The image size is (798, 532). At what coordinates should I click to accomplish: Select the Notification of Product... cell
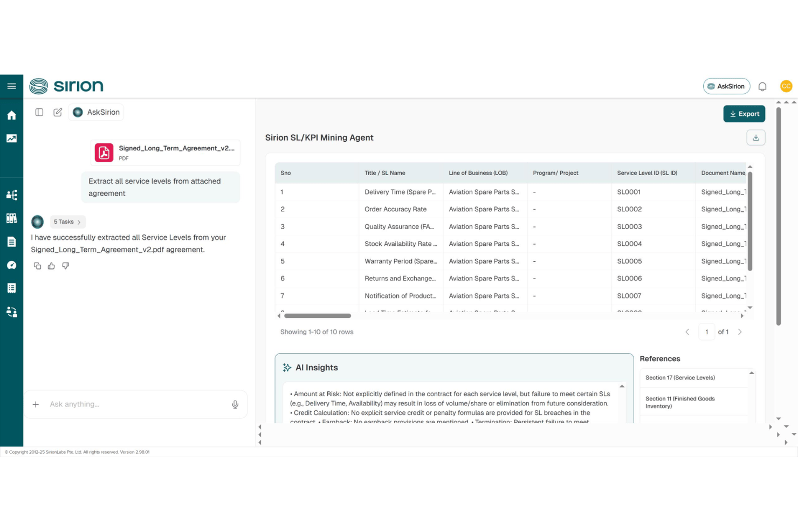pyautogui.click(x=401, y=296)
